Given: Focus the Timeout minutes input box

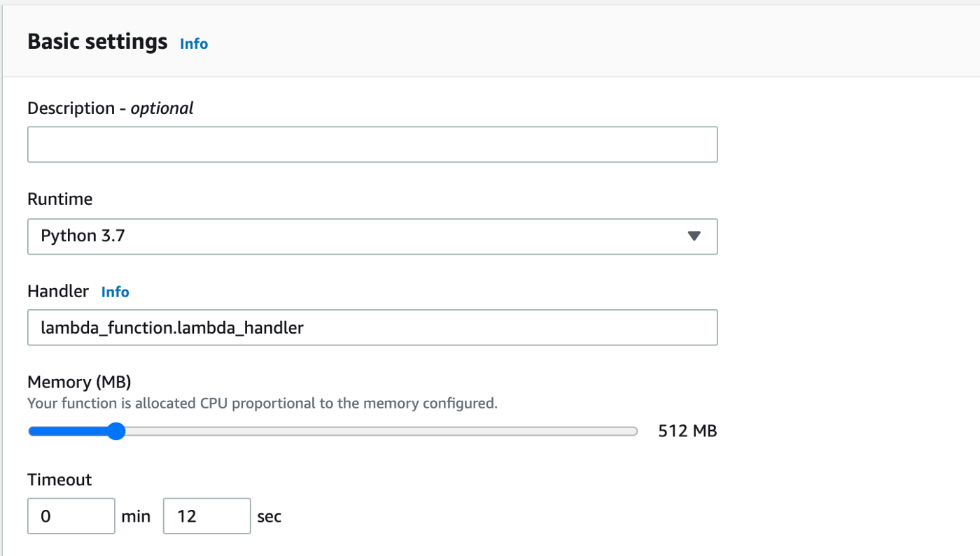Looking at the screenshot, I should (71, 516).
